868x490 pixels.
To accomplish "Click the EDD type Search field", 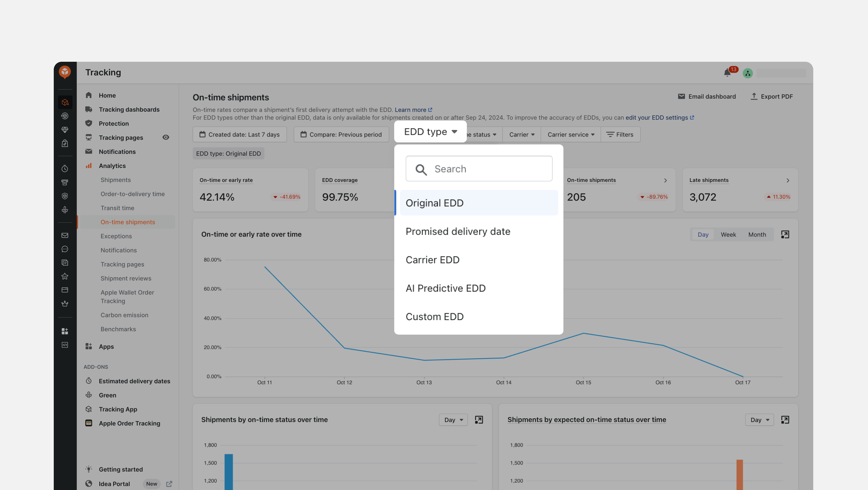I will pos(479,169).
